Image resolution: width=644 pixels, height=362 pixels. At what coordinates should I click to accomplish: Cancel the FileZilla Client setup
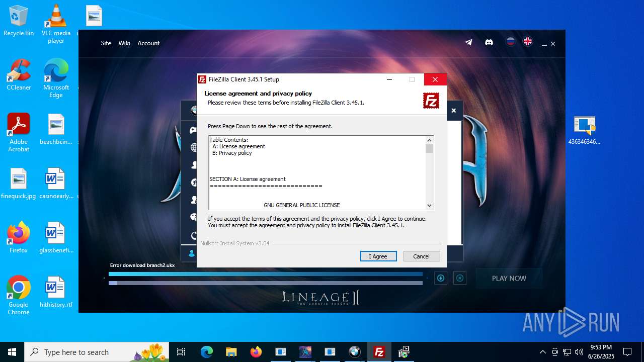(422, 256)
